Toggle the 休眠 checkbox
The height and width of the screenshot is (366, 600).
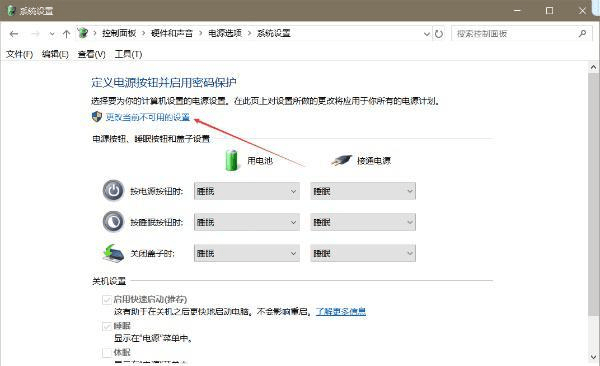coord(107,352)
